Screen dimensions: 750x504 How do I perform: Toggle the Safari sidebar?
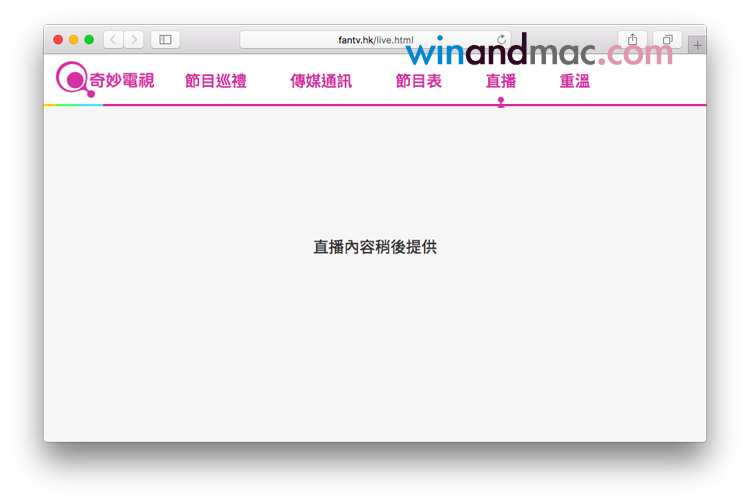(x=165, y=40)
